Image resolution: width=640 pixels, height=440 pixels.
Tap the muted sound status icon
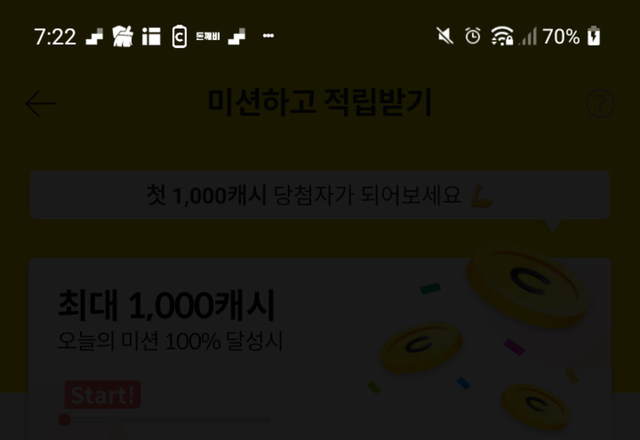445,36
